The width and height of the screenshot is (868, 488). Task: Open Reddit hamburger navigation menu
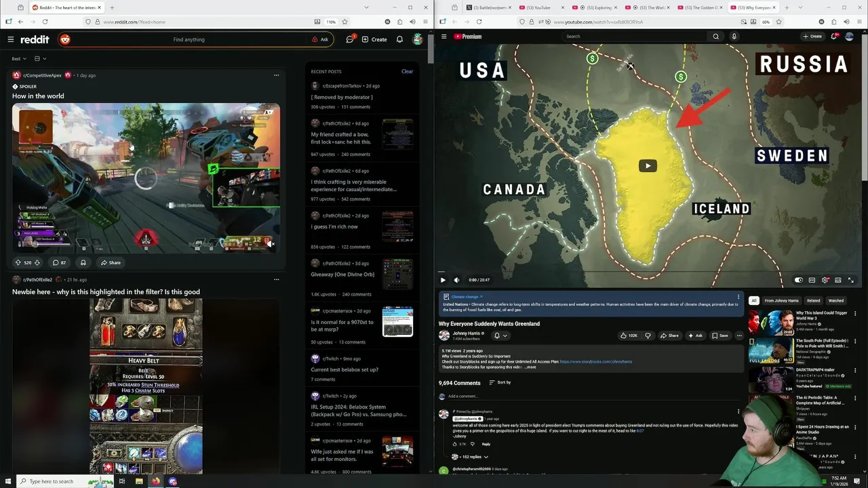pos(11,39)
